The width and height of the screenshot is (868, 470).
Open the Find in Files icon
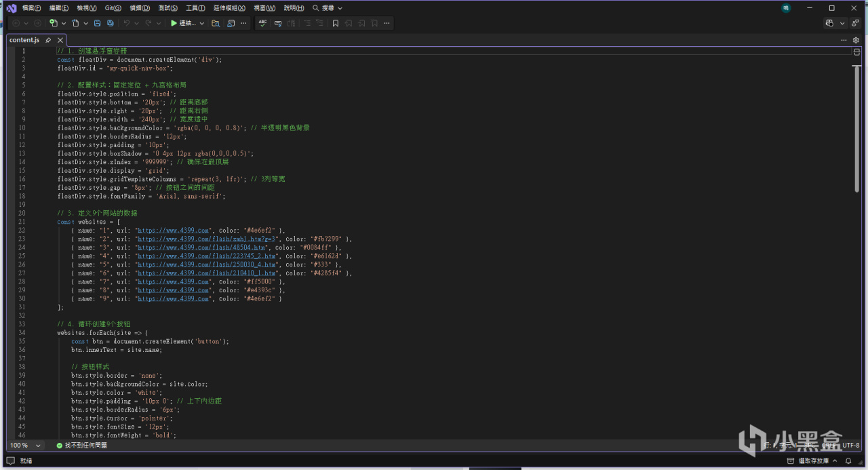coord(216,23)
